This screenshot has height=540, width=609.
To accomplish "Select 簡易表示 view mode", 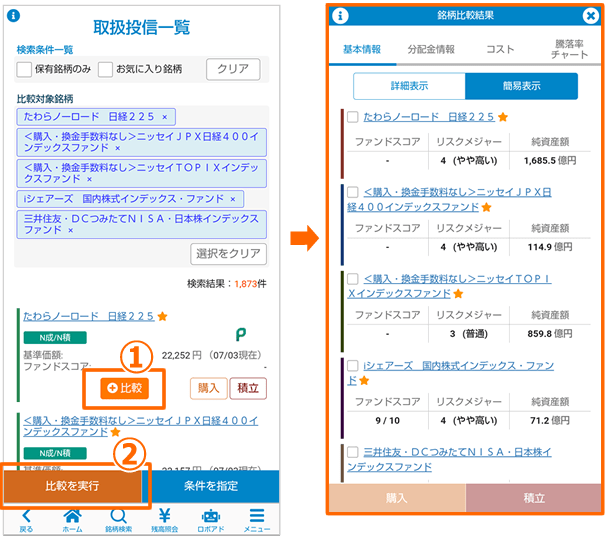I will [521, 86].
